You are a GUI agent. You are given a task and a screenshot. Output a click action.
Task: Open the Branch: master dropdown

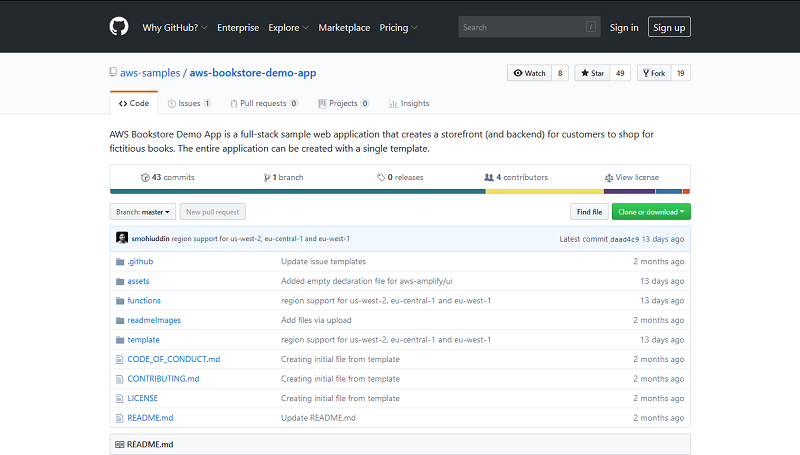(x=143, y=212)
